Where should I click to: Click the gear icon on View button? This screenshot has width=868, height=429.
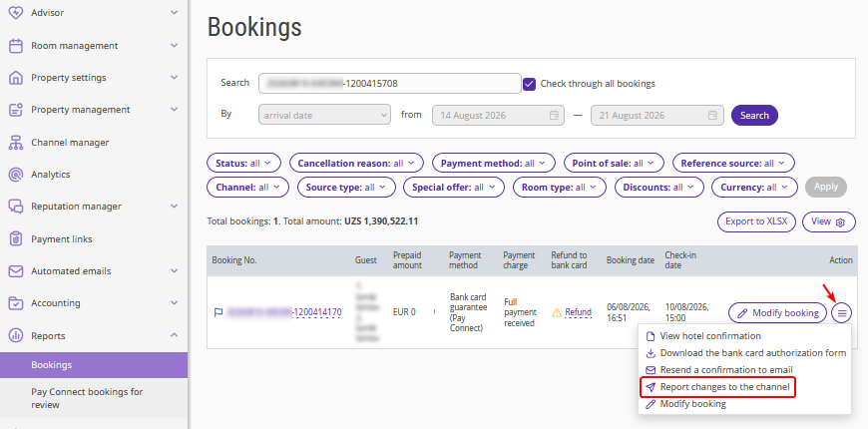click(x=840, y=222)
